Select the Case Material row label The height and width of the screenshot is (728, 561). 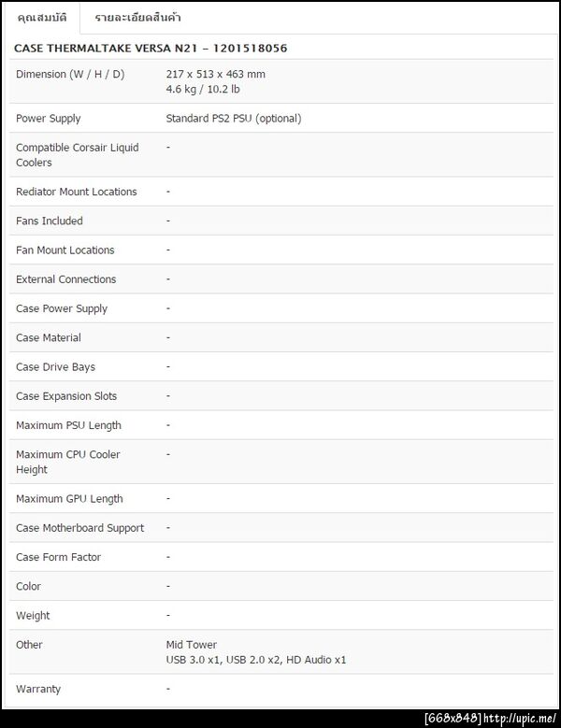[x=49, y=338]
